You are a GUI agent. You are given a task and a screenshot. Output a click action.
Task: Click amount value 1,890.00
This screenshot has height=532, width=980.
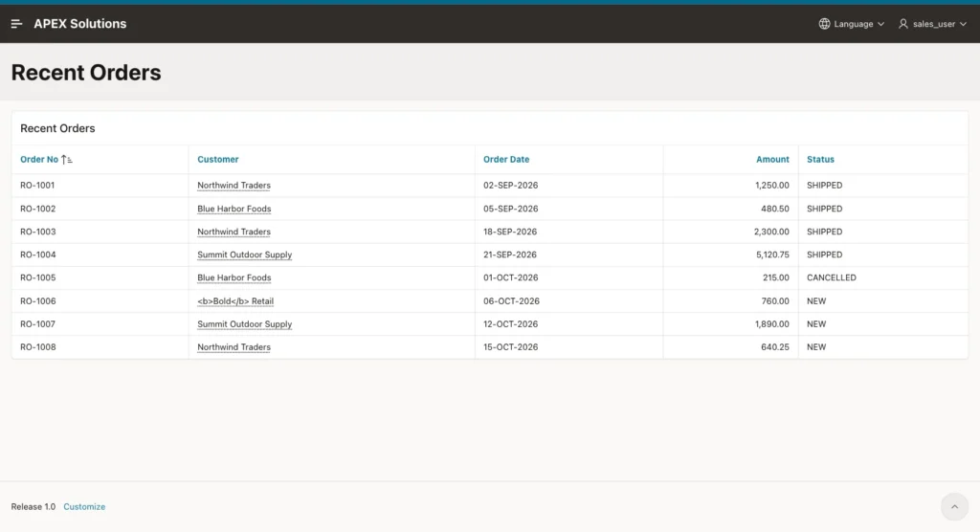tap(772, 323)
